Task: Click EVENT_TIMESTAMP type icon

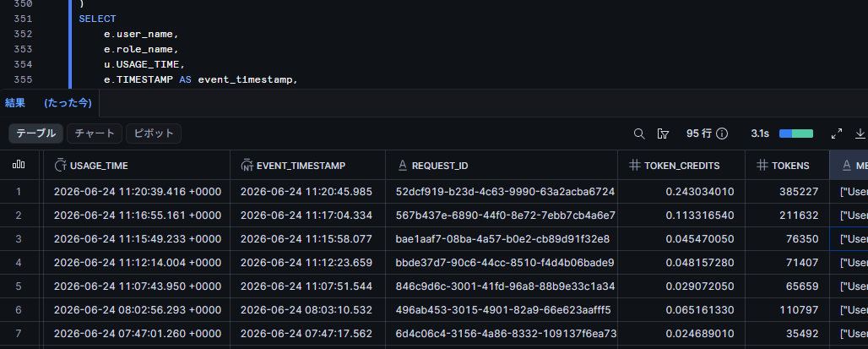Action: coord(247,165)
